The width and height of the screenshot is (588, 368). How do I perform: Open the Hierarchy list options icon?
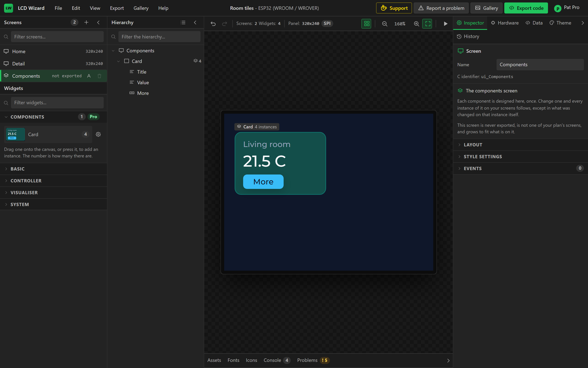183,22
